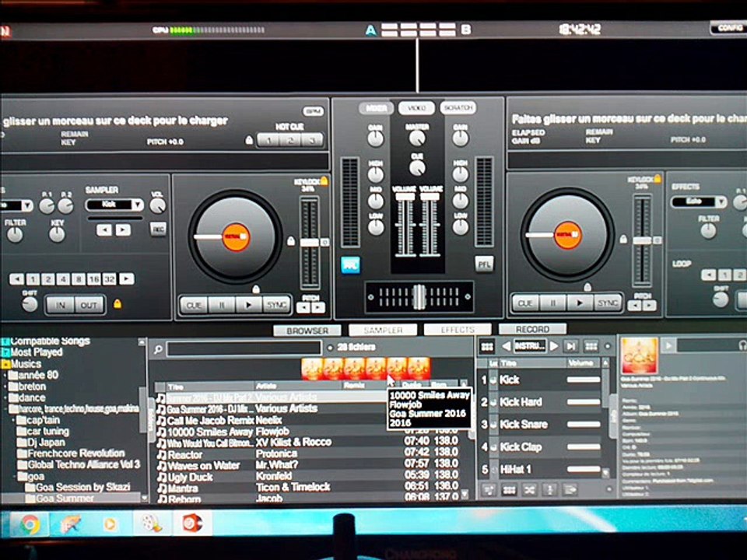Select the Ugly Duck track row

tap(308, 476)
